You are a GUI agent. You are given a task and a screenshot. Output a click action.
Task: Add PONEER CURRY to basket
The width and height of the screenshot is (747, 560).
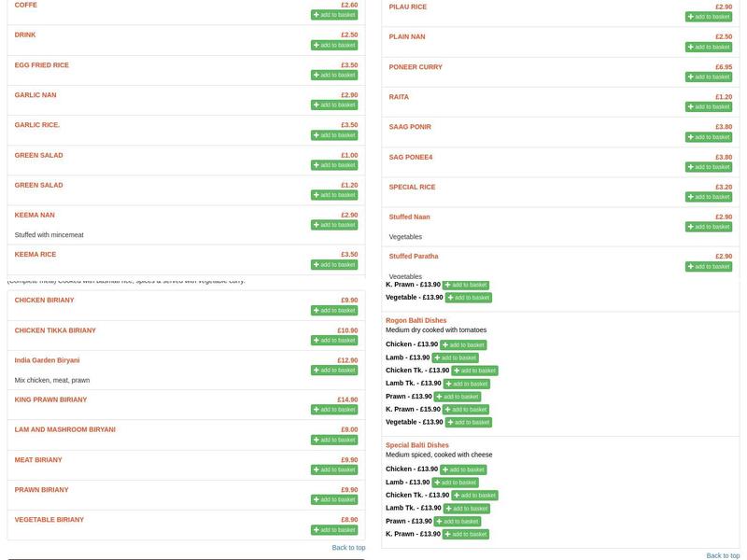[709, 77]
